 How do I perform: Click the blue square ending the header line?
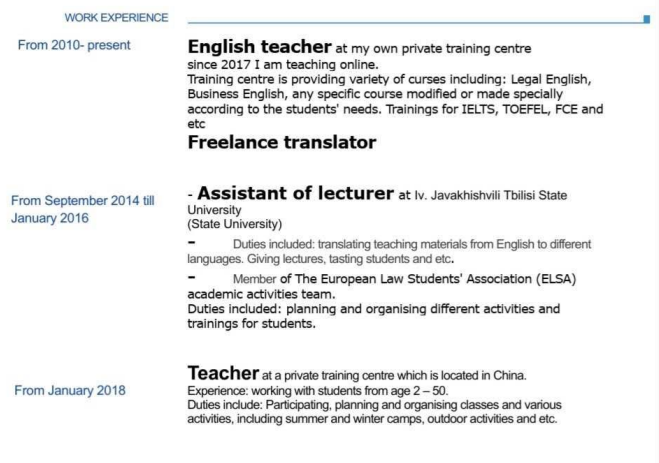[x=645, y=19]
